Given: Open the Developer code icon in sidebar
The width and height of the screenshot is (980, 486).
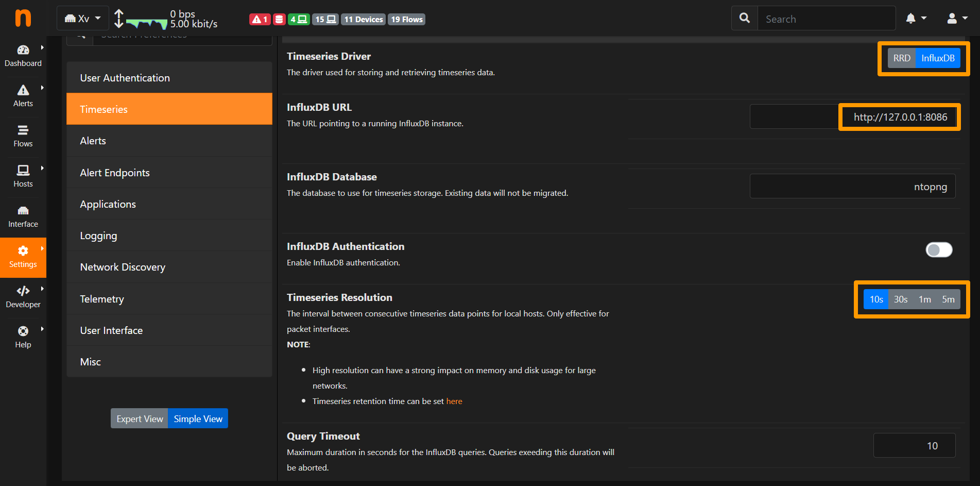Looking at the screenshot, I should [x=23, y=291].
